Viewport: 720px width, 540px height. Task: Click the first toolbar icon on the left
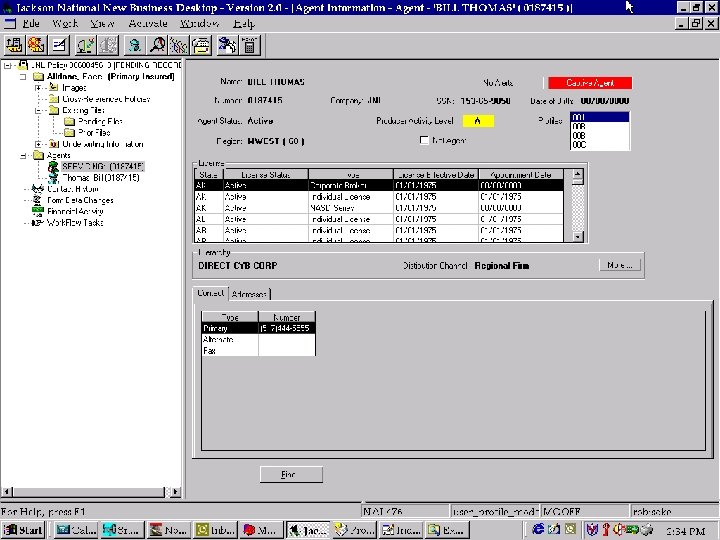click(14, 45)
